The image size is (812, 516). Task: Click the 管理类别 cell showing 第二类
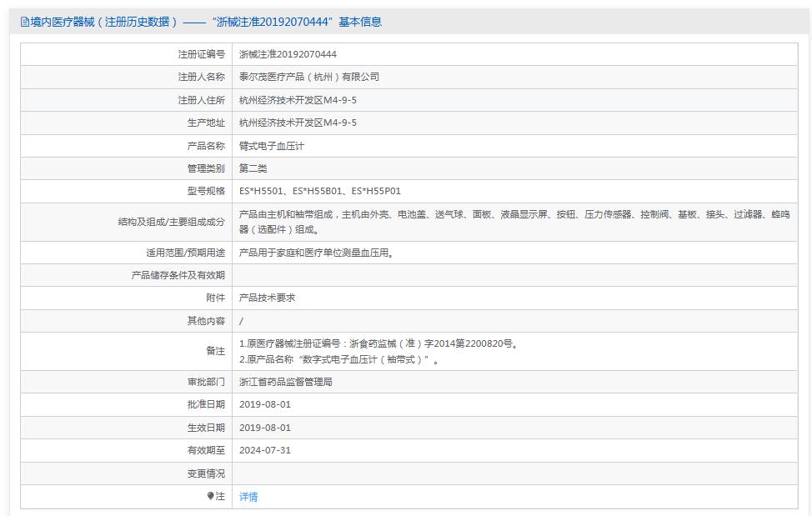(x=253, y=168)
